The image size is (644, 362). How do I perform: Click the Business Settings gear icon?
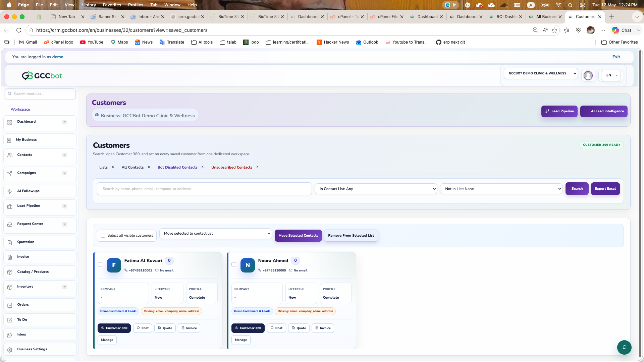[10, 350]
